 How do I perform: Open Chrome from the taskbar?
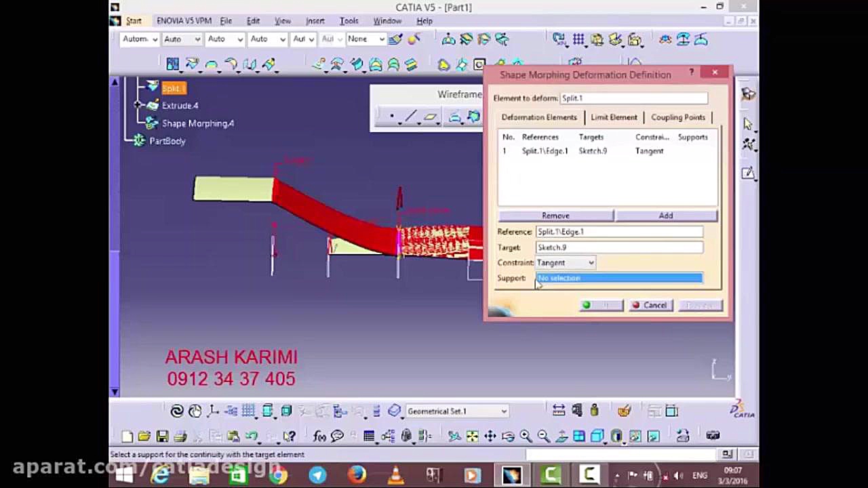coord(277,475)
